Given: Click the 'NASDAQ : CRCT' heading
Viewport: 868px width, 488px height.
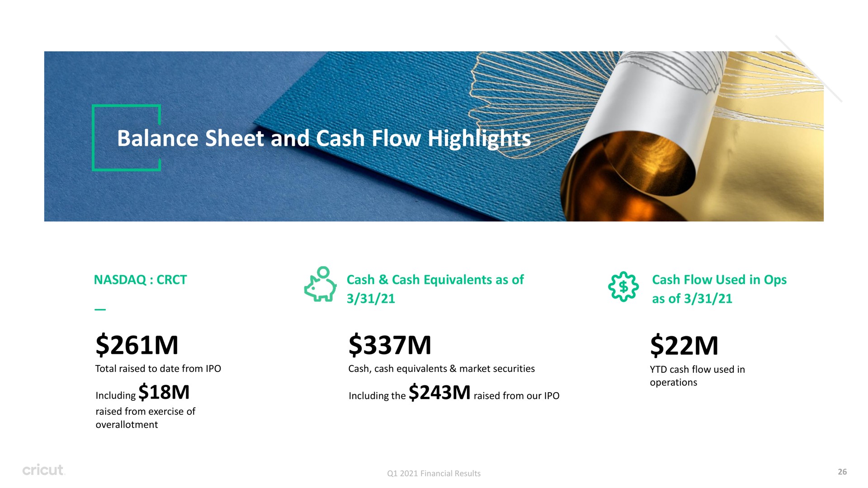Looking at the screenshot, I should [x=140, y=280].
